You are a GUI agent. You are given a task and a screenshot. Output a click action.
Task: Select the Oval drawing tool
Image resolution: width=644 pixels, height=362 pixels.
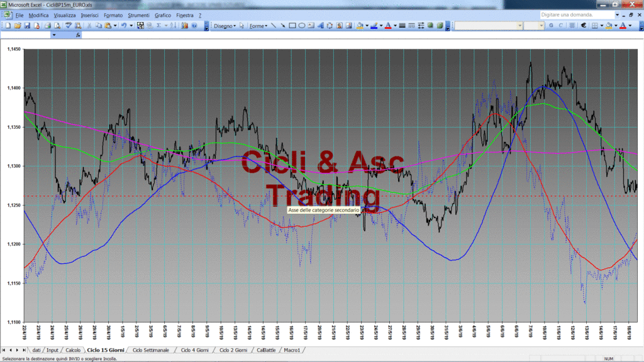pyautogui.click(x=302, y=26)
